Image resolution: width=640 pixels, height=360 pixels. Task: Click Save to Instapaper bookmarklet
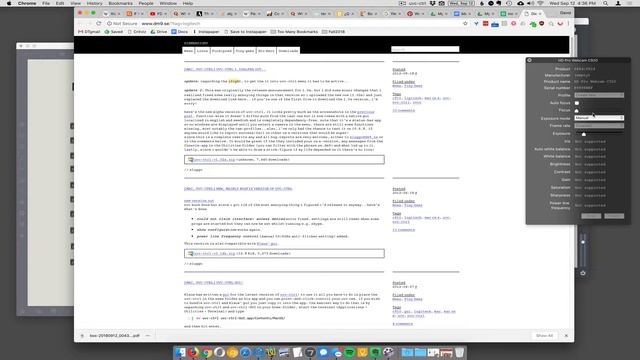coord(245,31)
